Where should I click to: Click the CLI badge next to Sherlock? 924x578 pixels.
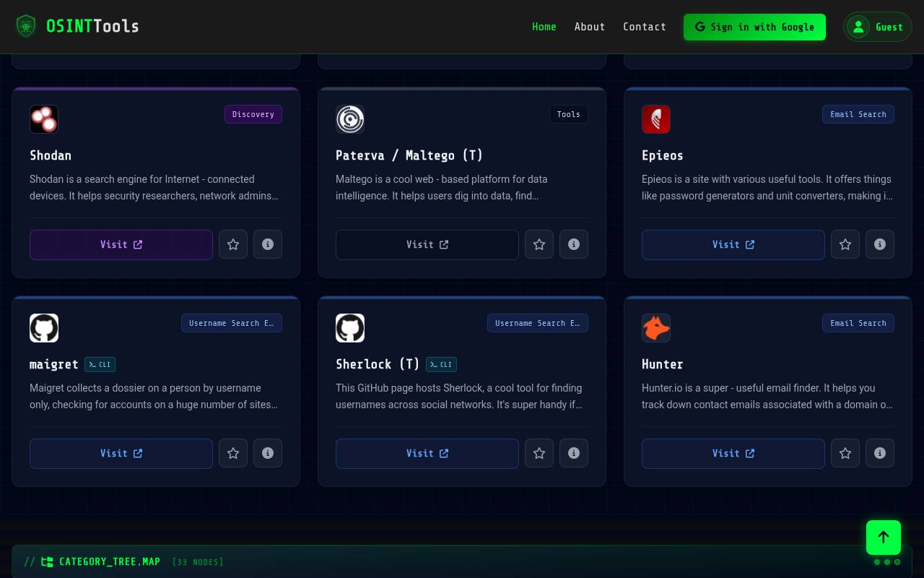[441, 365]
